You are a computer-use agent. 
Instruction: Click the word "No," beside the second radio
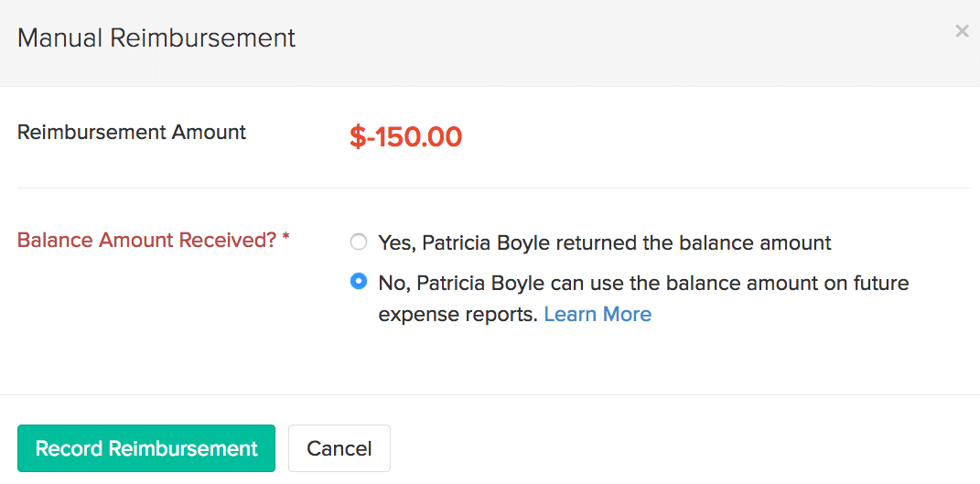(393, 283)
